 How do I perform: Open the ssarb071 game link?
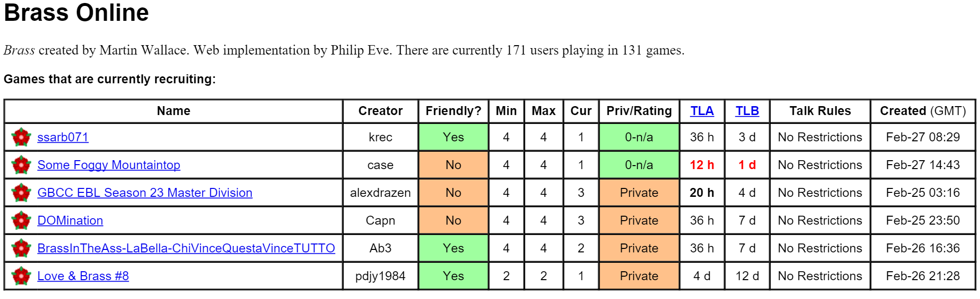(x=63, y=137)
